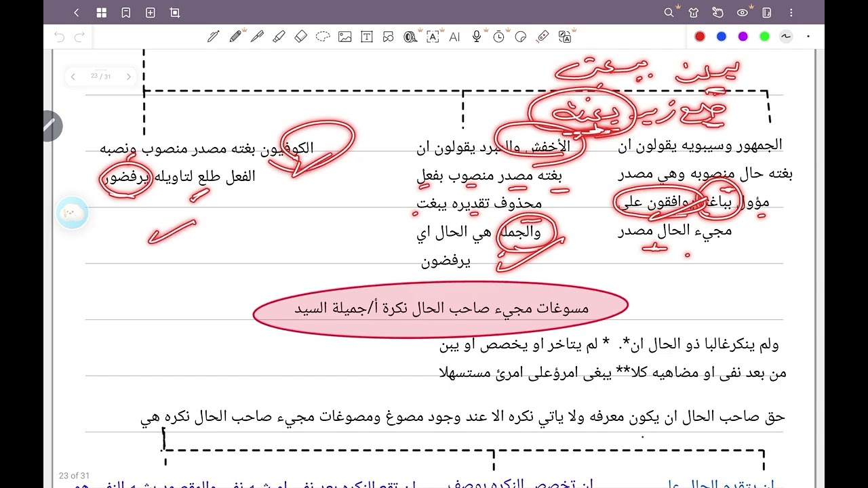Open the timer tool
Viewport: 868px width, 488px height.
tap(499, 37)
